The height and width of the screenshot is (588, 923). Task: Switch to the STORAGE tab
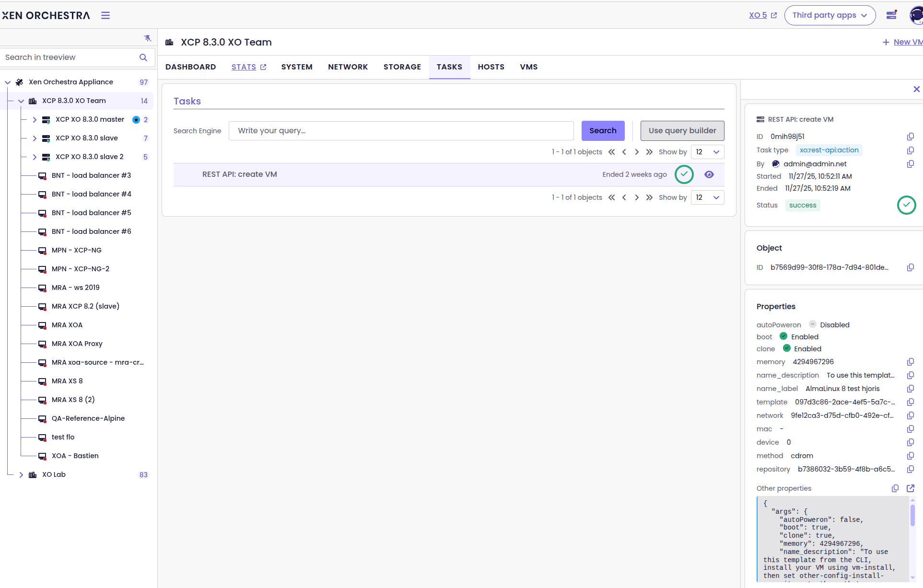click(402, 67)
